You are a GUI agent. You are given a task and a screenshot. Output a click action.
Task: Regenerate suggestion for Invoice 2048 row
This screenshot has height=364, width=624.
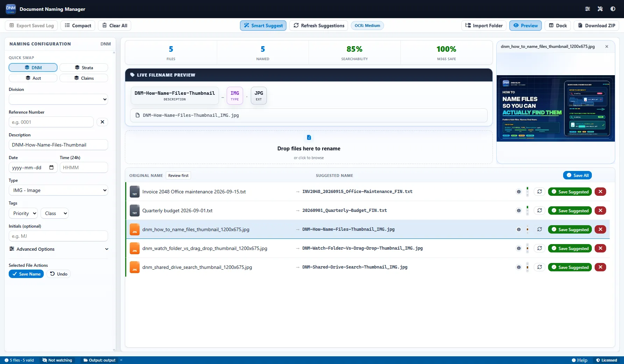pos(540,192)
